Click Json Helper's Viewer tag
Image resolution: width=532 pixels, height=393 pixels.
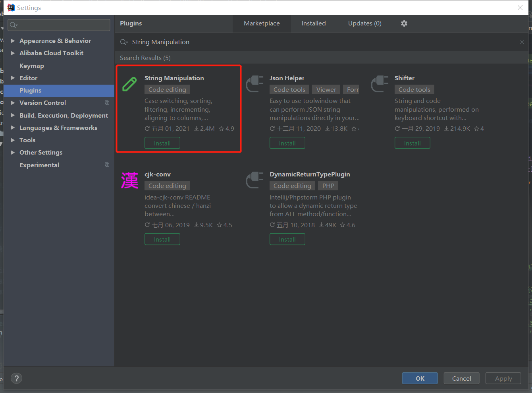[x=326, y=89]
